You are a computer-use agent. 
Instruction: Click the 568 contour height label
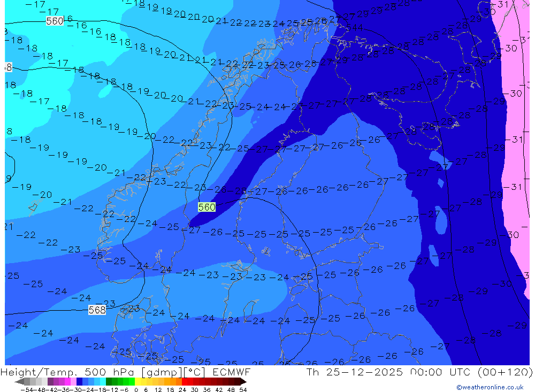(97, 310)
